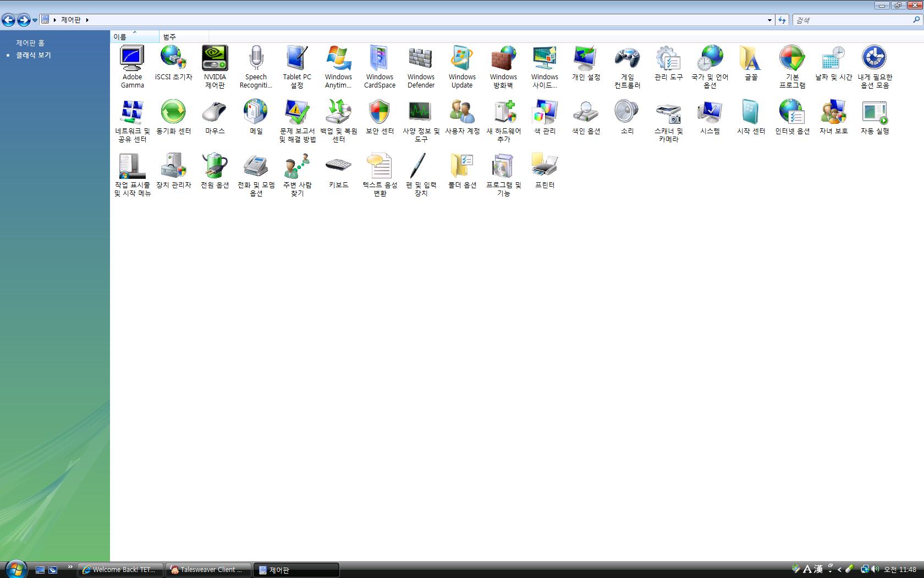Click the Back navigation arrow button

tap(8, 20)
